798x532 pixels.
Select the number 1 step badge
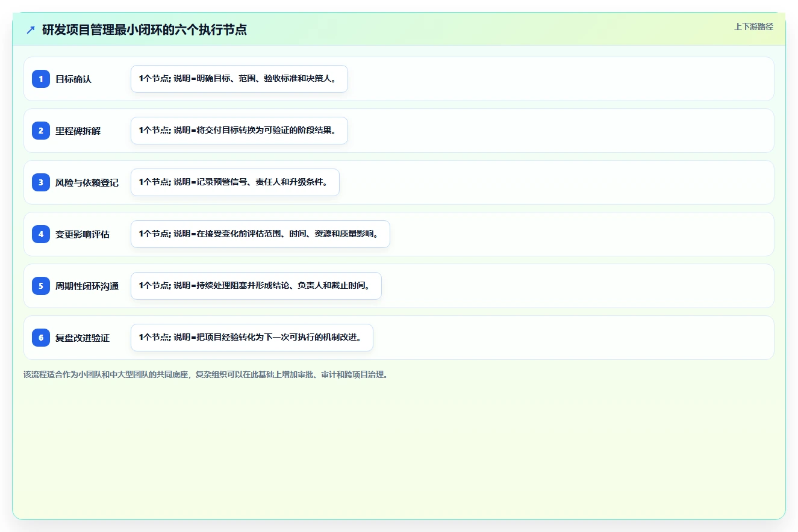tap(41, 79)
